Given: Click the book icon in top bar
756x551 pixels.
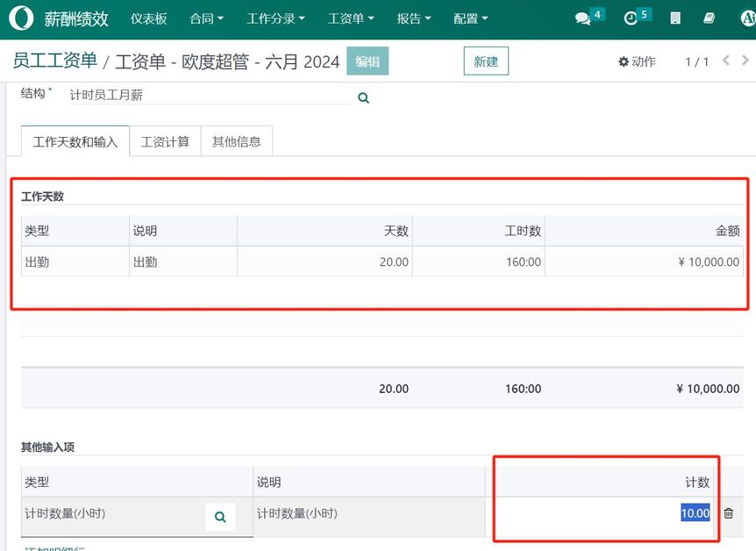Looking at the screenshot, I should (709, 18).
